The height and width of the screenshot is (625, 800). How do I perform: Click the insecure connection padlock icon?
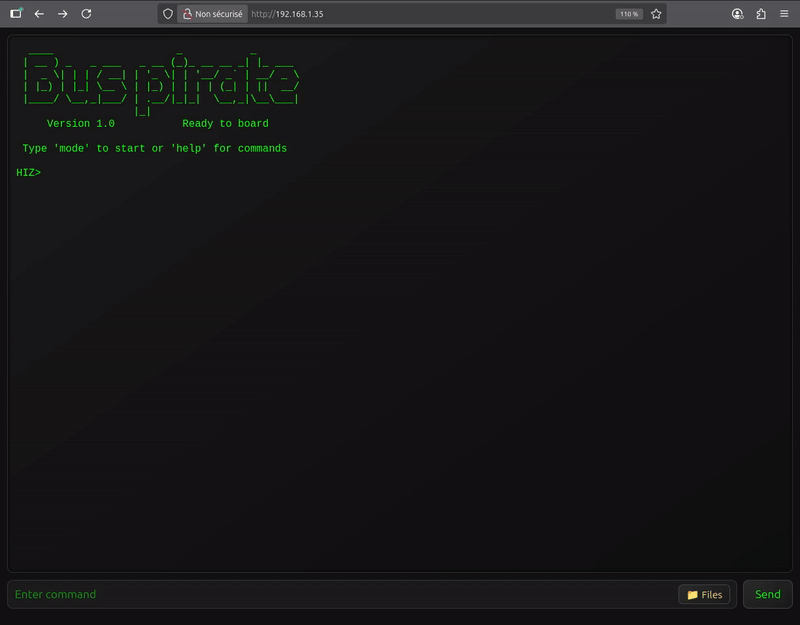click(186, 14)
